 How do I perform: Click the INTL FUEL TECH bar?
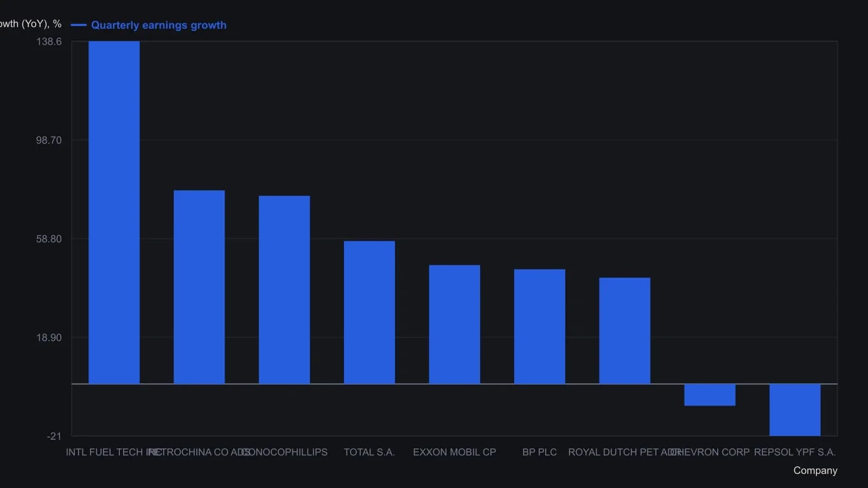pyautogui.click(x=114, y=213)
